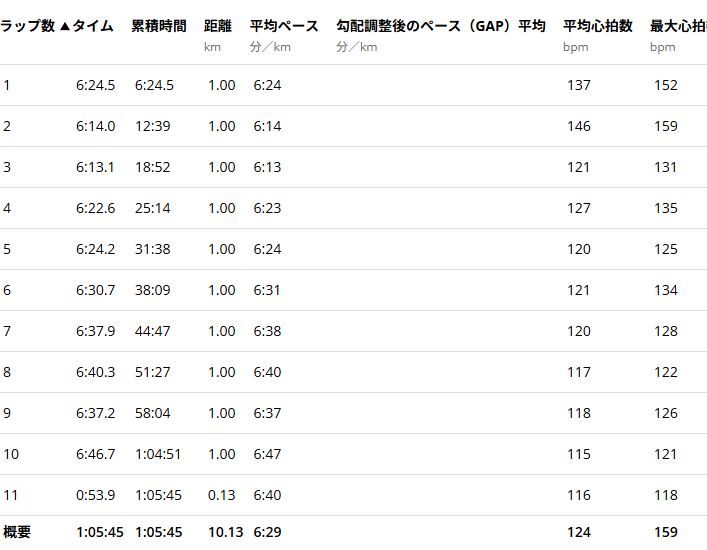Click the 勾配調整後のペース（GAP）平均 header

441,26
